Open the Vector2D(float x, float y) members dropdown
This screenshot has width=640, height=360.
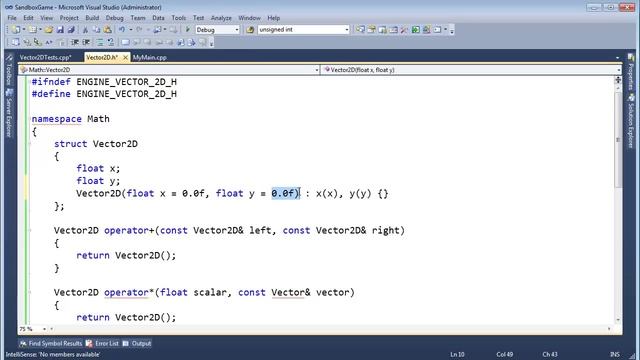point(619,70)
